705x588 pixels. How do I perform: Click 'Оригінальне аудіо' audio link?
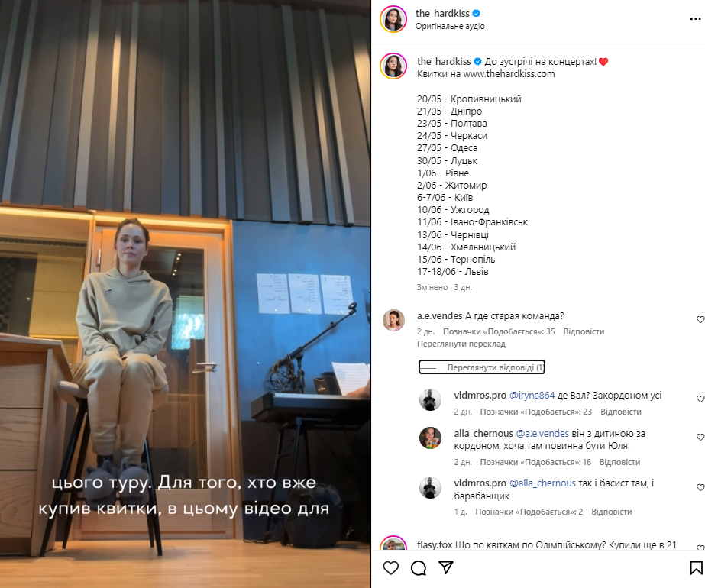pyautogui.click(x=450, y=26)
